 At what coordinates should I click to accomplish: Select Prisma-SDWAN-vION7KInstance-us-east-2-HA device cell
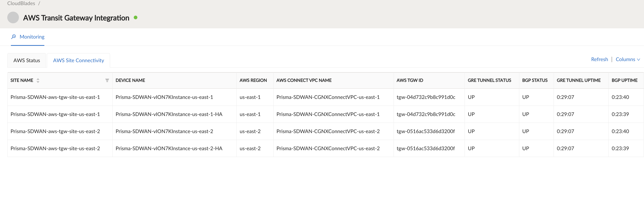coord(169,149)
